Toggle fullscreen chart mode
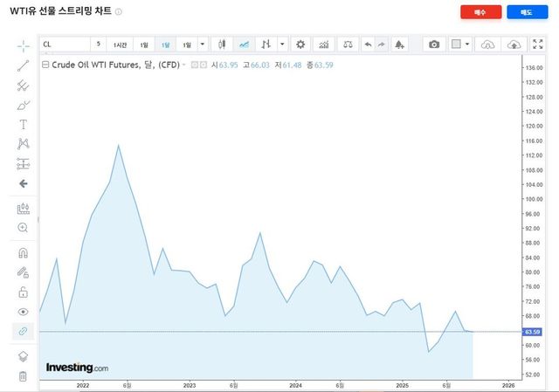This screenshot has height=392, width=559. click(538, 45)
